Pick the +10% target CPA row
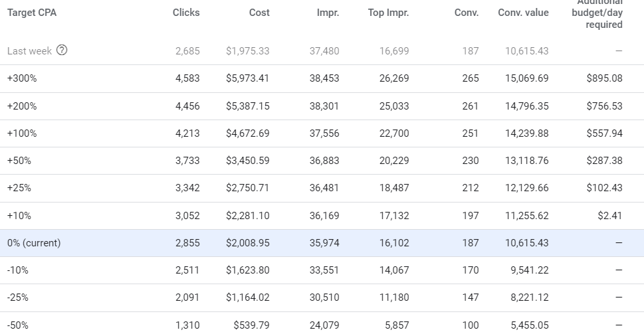644x336 pixels. (19, 216)
